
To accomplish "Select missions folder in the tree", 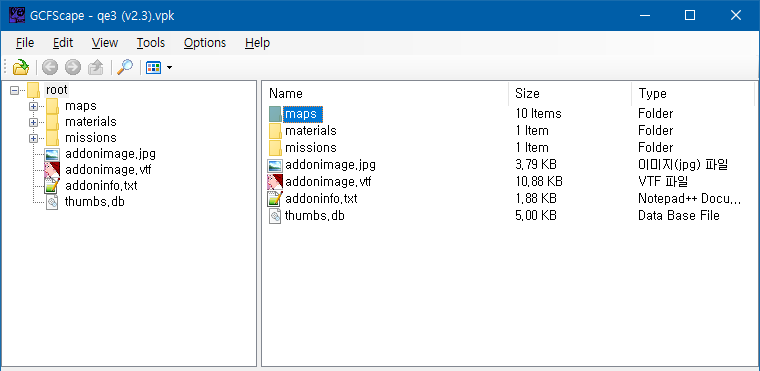I will [91, 138].
